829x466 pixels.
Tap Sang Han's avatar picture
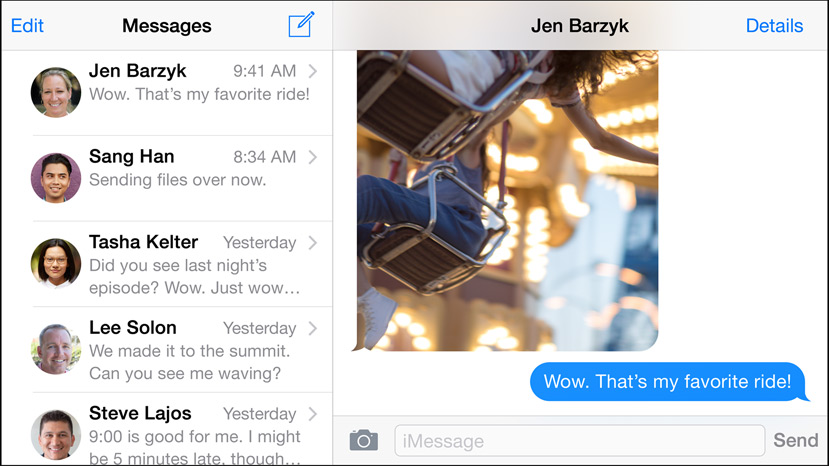[56, 178]
